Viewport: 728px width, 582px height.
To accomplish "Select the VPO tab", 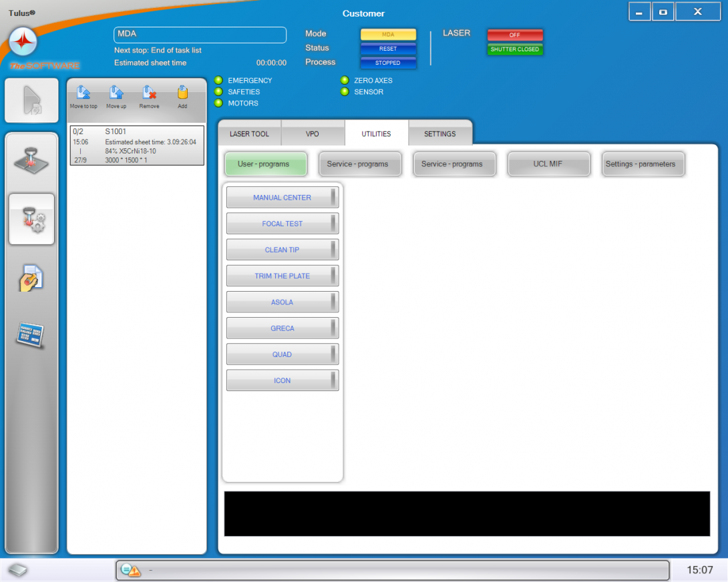I will [x=313, y=134].
